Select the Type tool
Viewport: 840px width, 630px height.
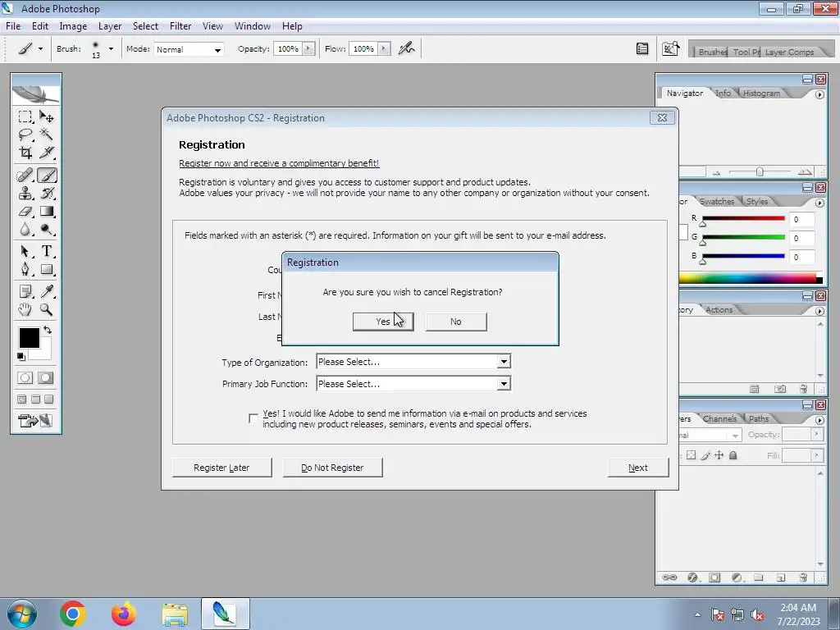47,251
